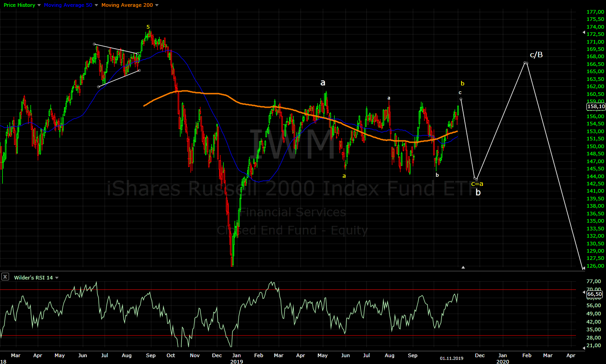Click the 2020 year label on the time axis
Image resolution: width=606 pixels, height=364 pixels.
pos(502,362)
